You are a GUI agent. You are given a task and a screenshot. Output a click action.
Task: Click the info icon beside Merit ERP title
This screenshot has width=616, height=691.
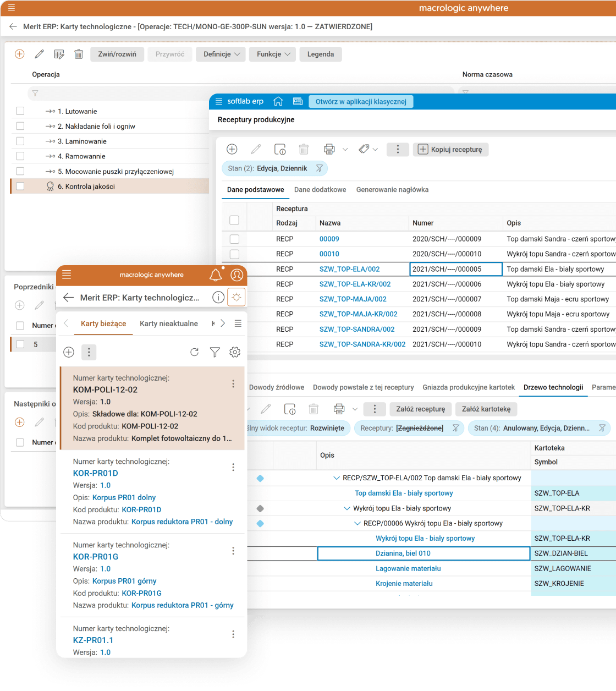pos(218,298)
